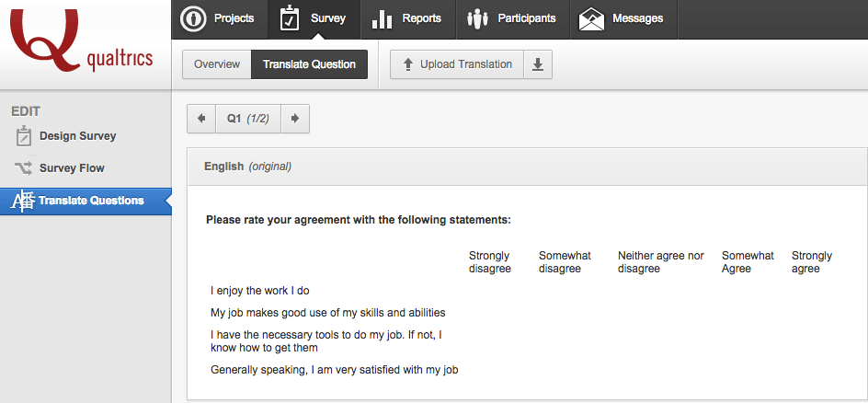
Task: Click the Qualtrics logo
Action: (81, 40)
